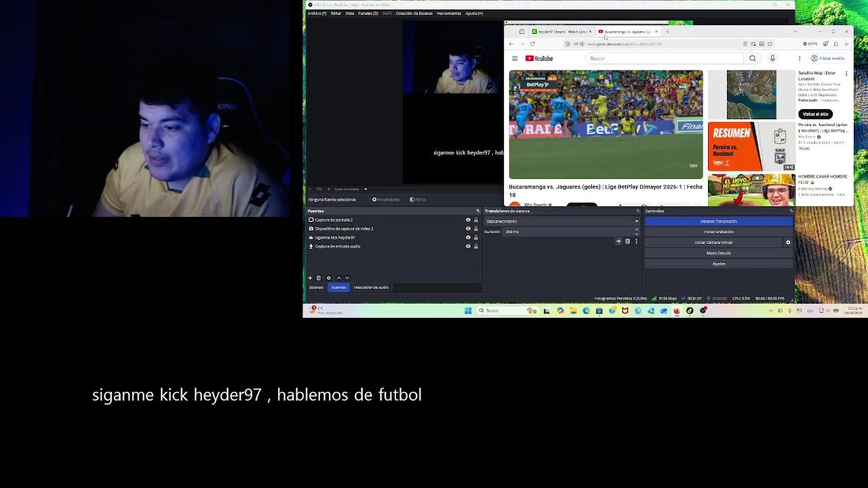Search by voice with microphone icon
Viewport: 868px width, 488px height.
772,58
